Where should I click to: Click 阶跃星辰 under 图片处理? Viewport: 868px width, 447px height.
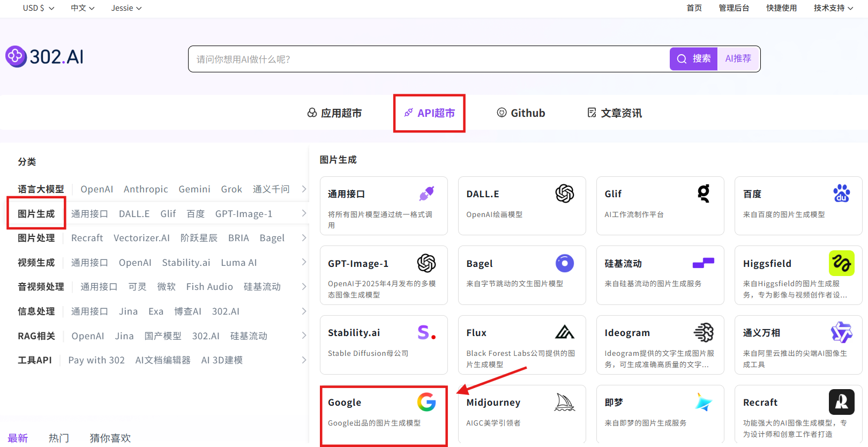pos(199,237)
